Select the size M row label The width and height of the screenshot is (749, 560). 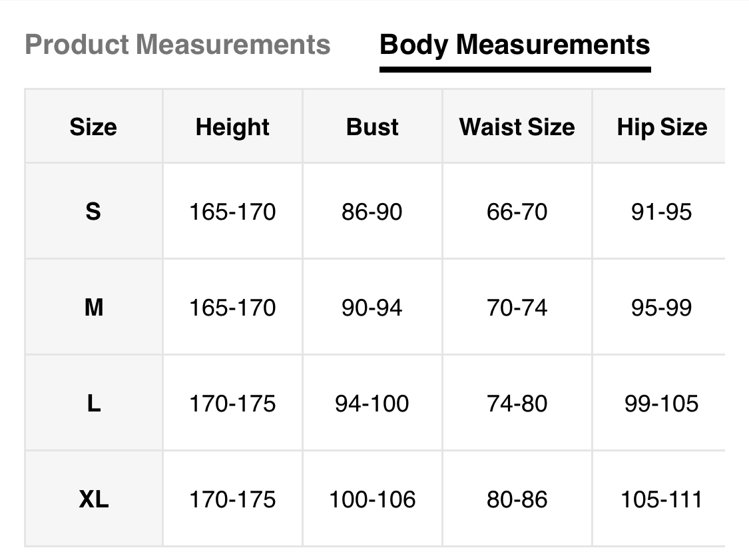pyautogui.click(x=93, y=308)
